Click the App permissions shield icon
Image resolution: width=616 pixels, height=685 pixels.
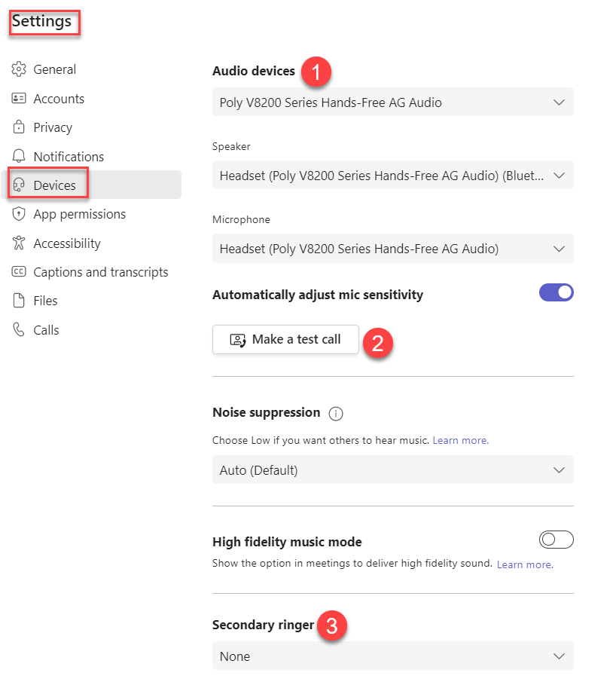click(18, 214)
